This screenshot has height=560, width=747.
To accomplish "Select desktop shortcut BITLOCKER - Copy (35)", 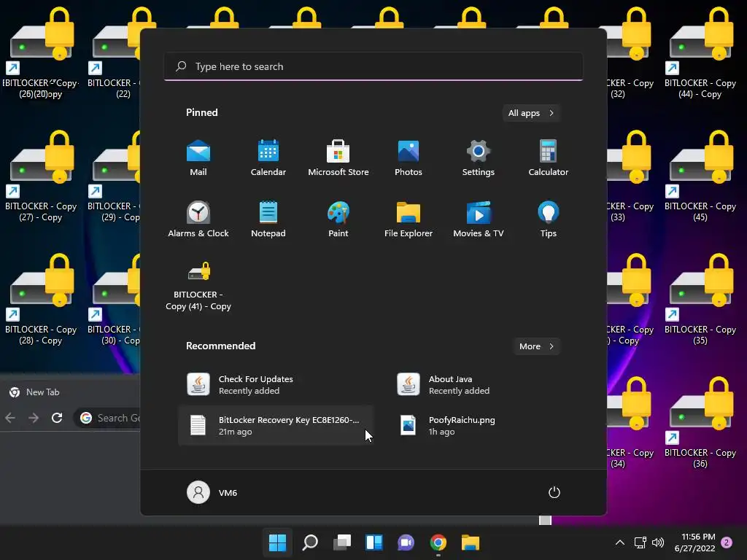I will [700, 300].
